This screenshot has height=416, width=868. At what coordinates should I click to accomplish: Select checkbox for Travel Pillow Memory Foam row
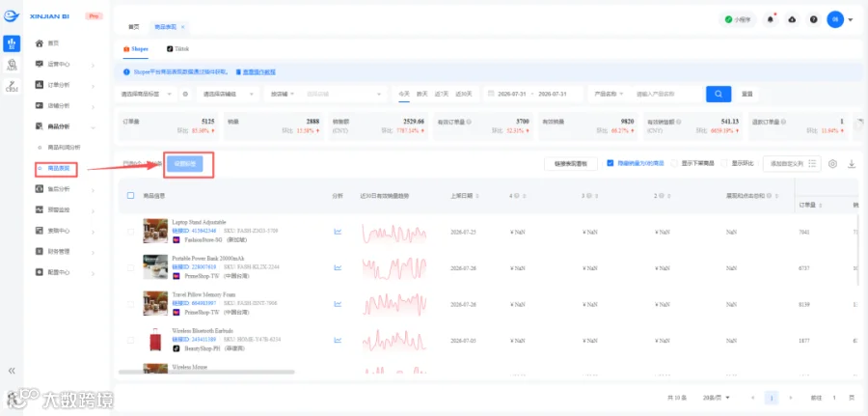tap(130, 303)
